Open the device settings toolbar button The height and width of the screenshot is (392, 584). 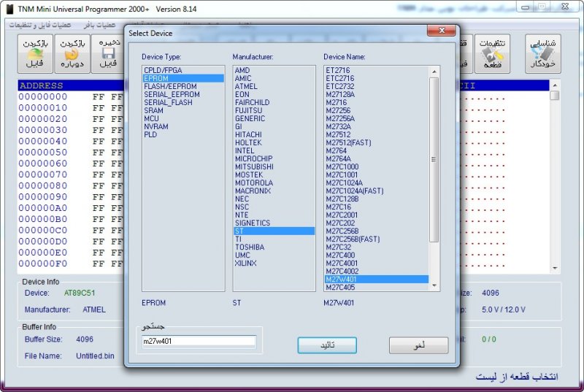[492, 54]
